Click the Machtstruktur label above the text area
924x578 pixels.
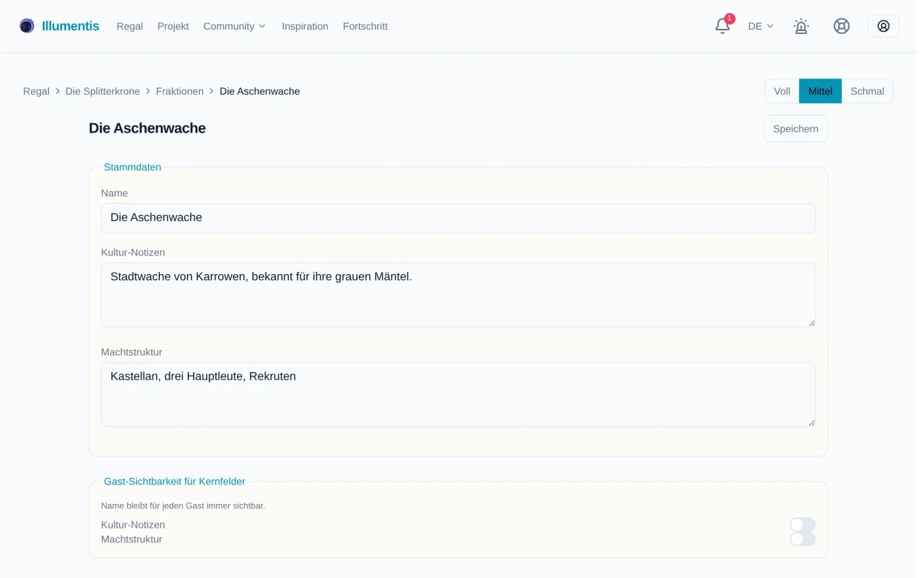tap(132, 352)
